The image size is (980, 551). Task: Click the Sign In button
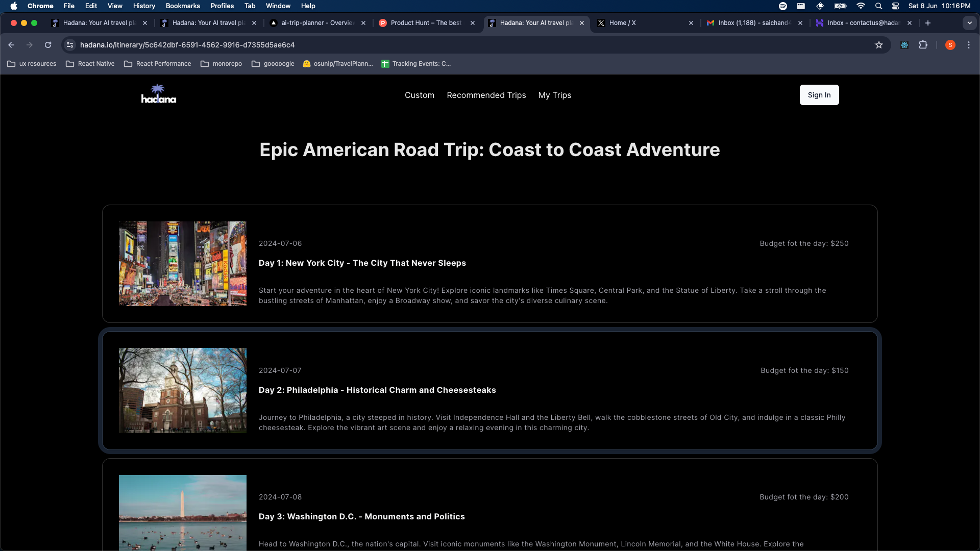tap(819, 95)
